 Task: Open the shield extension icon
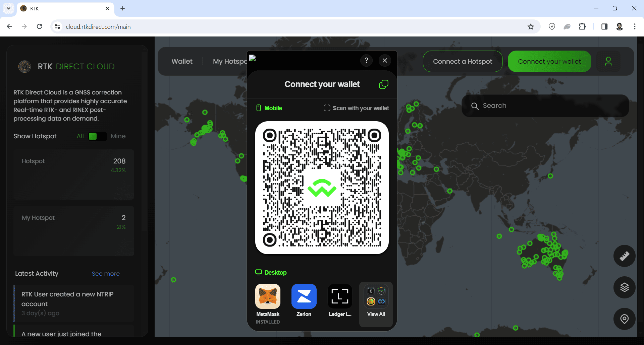point(552,26)
